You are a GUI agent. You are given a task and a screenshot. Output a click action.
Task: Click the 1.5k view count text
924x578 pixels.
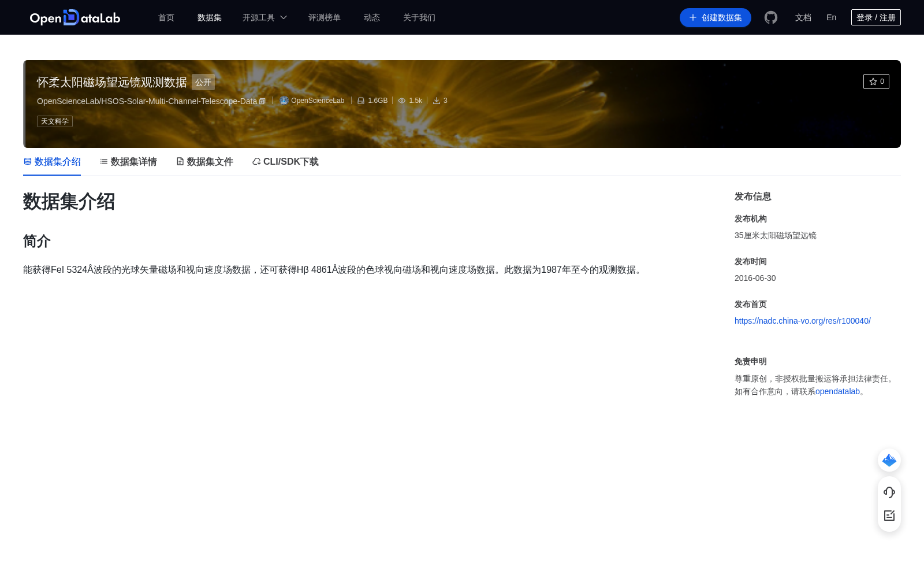tap(416, 101)
